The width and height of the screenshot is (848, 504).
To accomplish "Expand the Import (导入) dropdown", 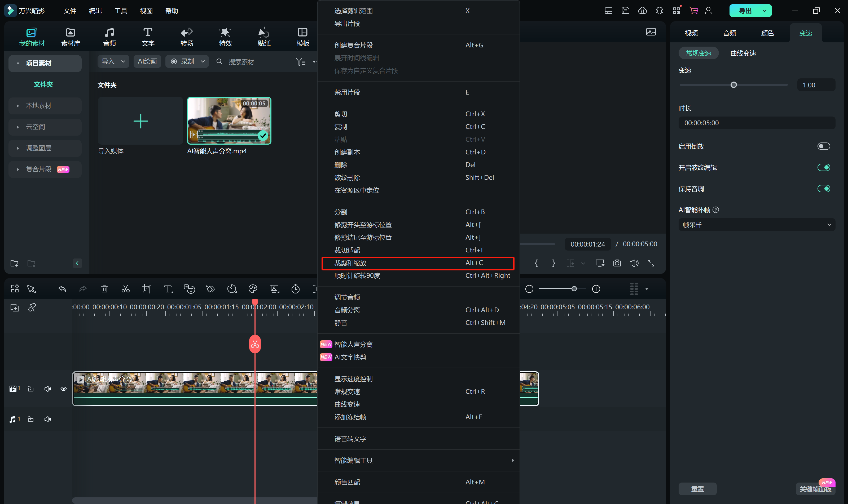I will tap(113, 61).
